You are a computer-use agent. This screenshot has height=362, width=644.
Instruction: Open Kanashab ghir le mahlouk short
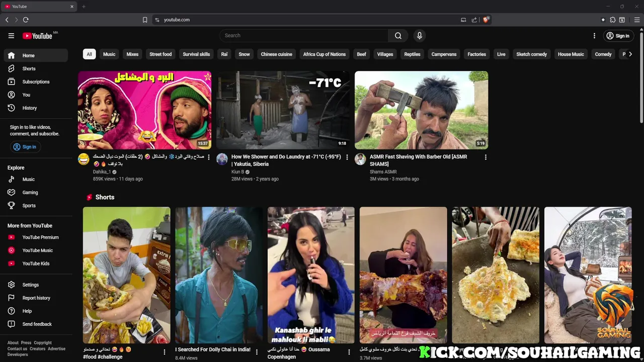point(311,275)
